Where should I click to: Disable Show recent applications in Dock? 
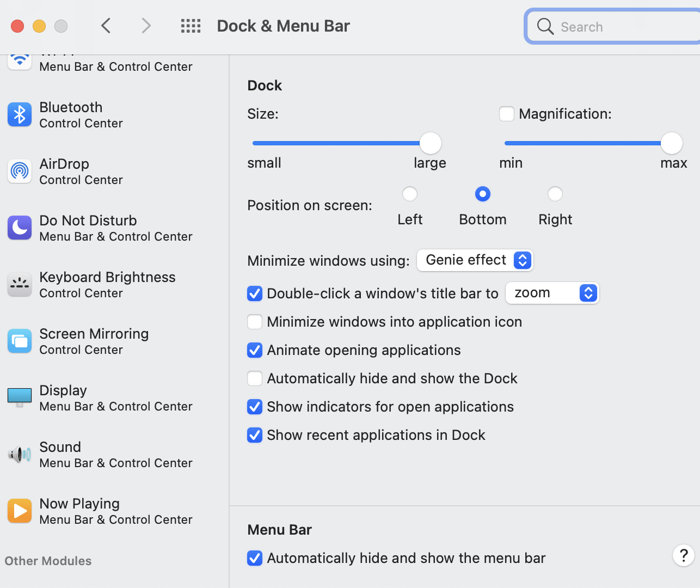(x=255, y=435)
